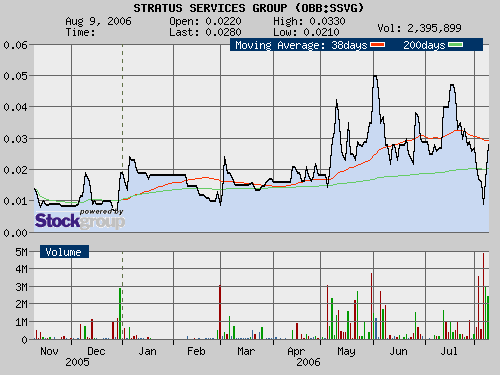Click the tall red volume bar in late February
The width and height of the screenshot is (500, 375).
coord(220,312)
